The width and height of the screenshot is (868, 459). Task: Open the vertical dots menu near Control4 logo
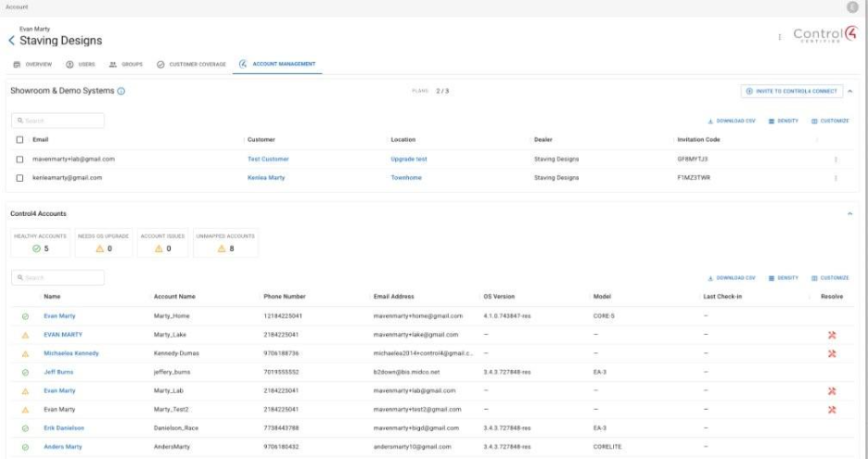779,37
